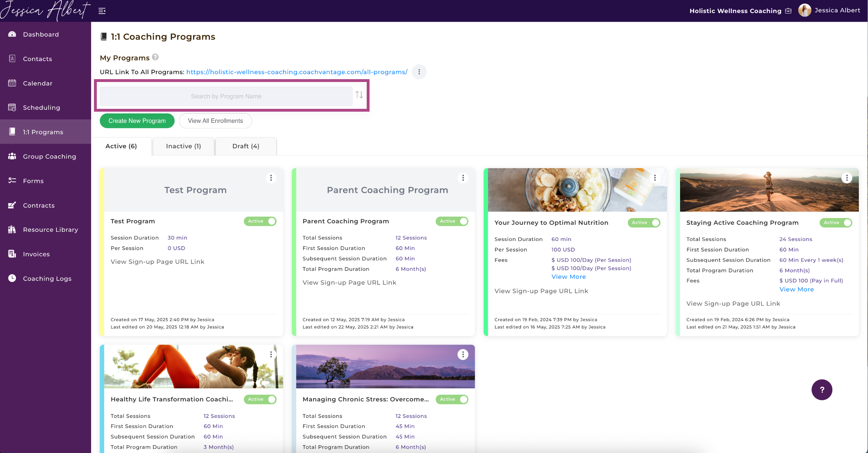Navigate to Scheduling

click(46, 107)
